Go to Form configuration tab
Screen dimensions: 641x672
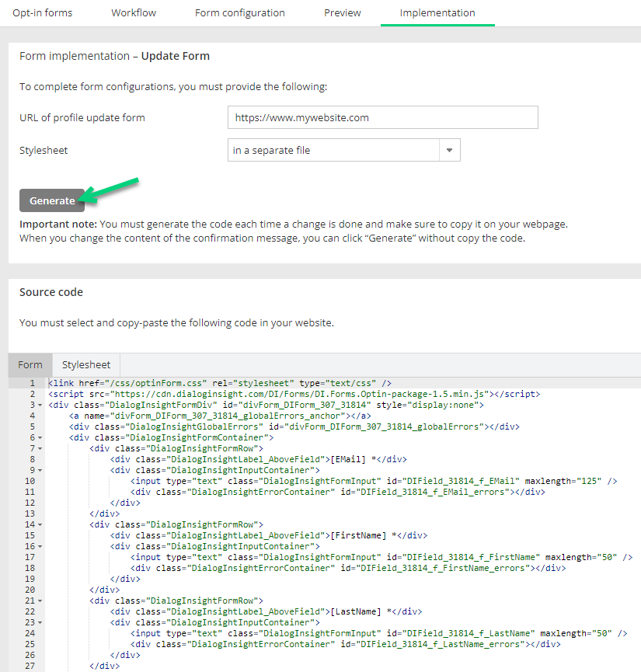239,13
